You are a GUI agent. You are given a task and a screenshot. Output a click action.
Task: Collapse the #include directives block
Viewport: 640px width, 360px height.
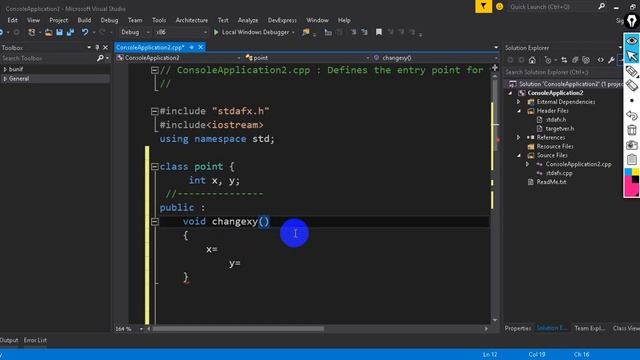(x=155, y=111)
